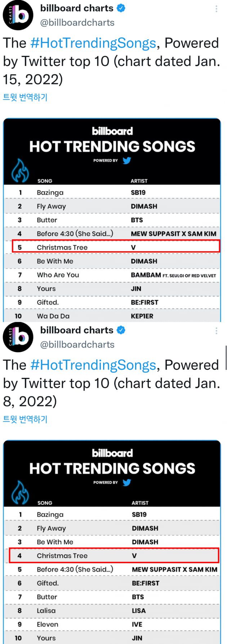Viewport: 227px width, 644px height.
Task: Click the Twitter bird in the Jan. 15 chart
Action: click(x=126, y=160)
